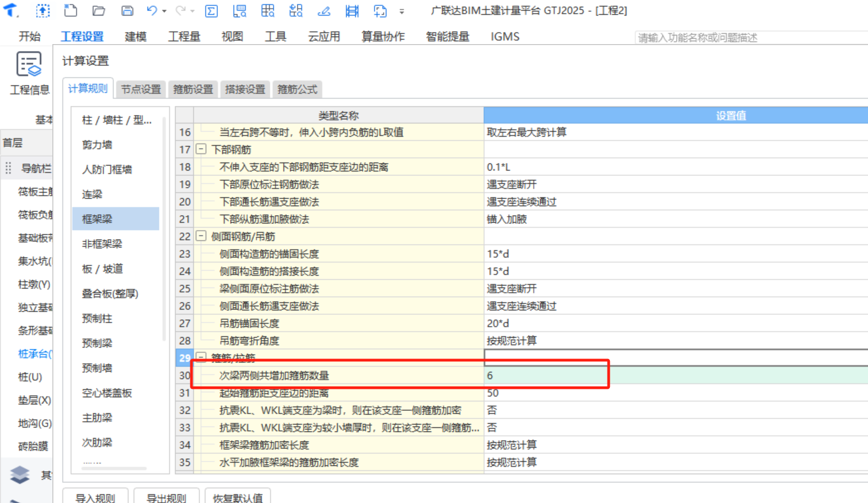Click the table lookup grid icon
The height and width of the screenshot is (503, 868).
pos(268,10)
